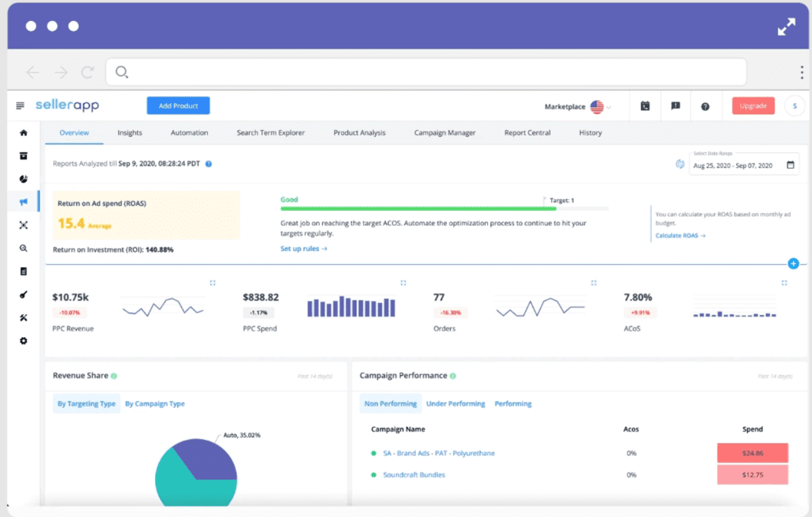Click the megaphone advertising icon in sidebar

tap(24, 202)
